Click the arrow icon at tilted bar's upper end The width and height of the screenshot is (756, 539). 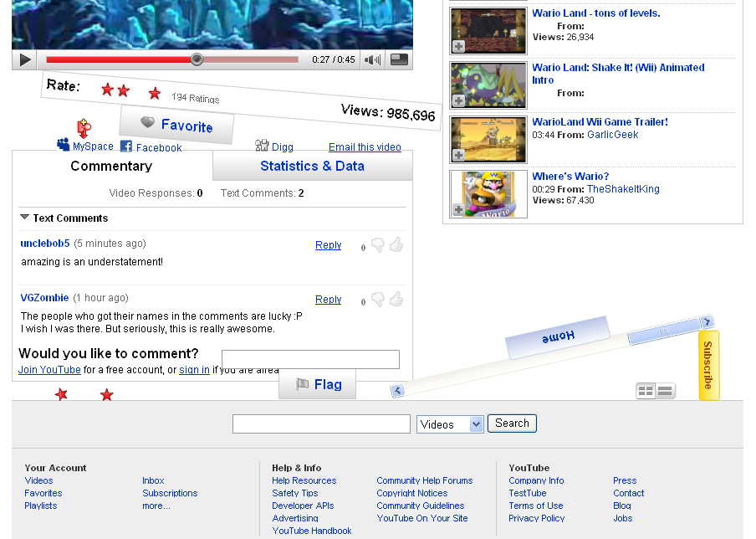[x=707, y=321]
